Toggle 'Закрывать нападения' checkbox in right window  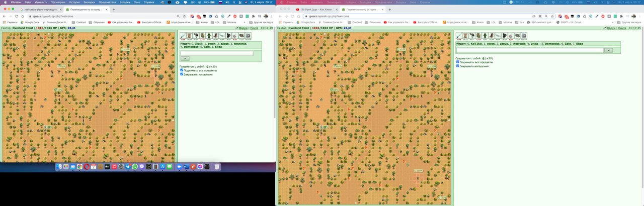(x=458, y=66)
